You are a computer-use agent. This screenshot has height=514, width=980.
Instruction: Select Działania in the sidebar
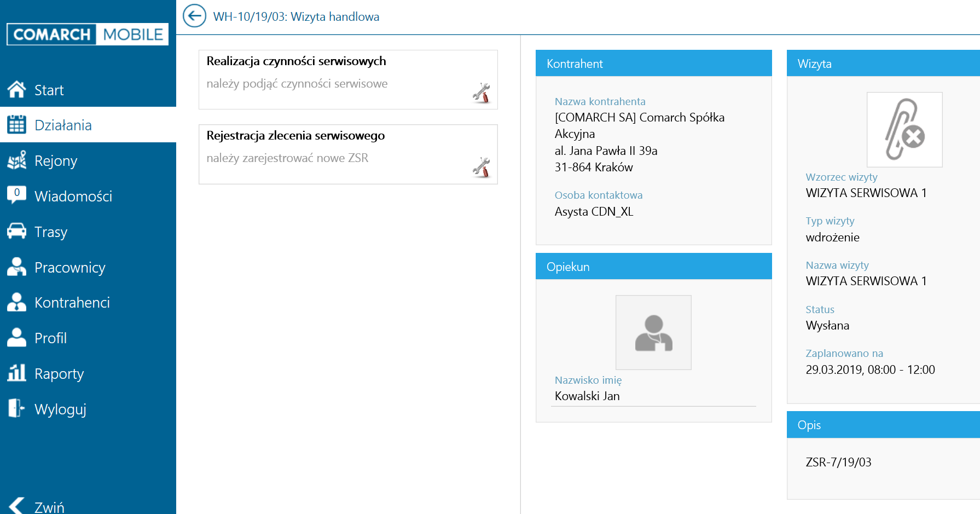point(88,125)
